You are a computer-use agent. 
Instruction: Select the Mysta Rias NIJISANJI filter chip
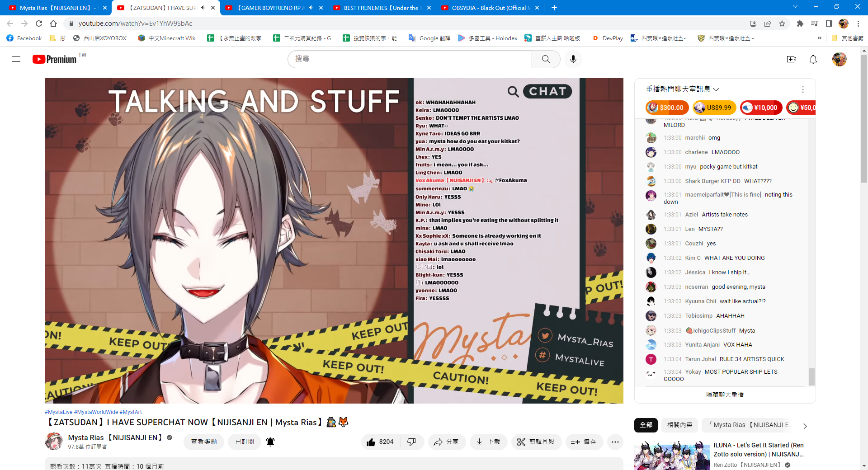pos(749,425)
